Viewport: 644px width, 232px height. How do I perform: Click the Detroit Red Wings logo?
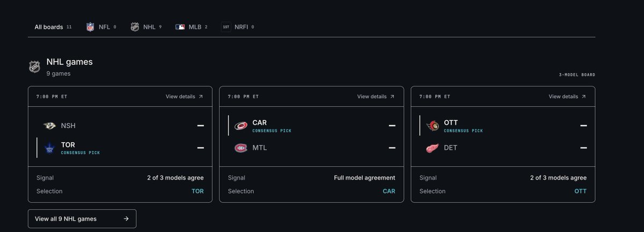pos(433,148)
